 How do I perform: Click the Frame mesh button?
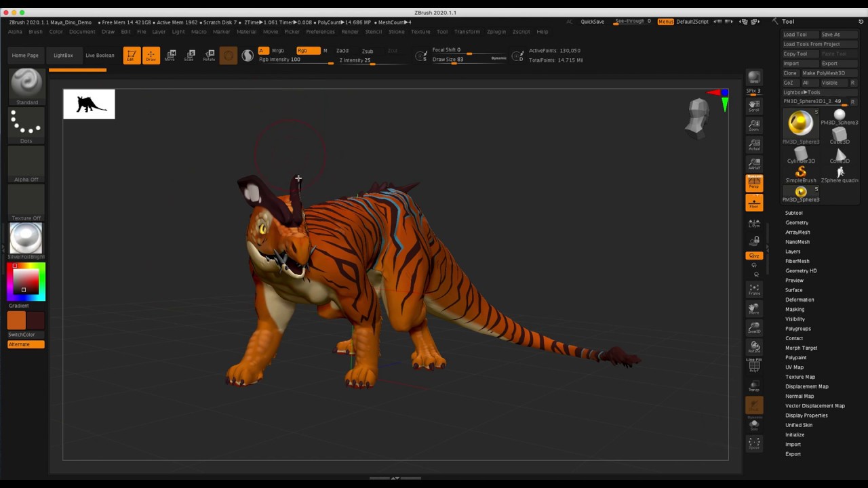click(754, 289)
